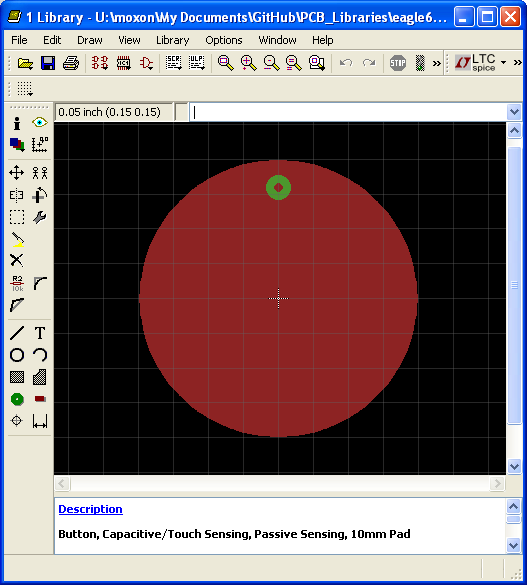
Task: Select the Polygon tool
Action: click(x=40, y=377)
